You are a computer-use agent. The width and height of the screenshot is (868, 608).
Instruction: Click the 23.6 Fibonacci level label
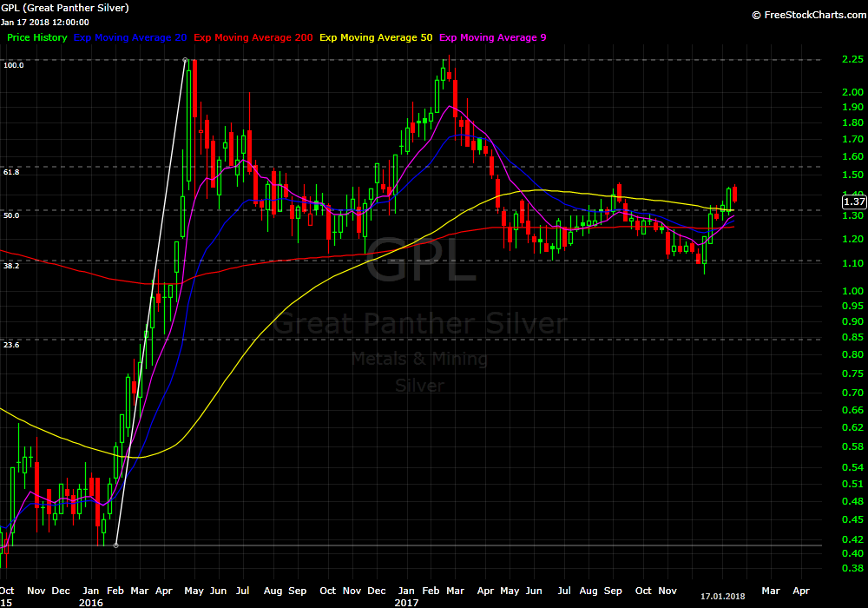pos(11,345)
